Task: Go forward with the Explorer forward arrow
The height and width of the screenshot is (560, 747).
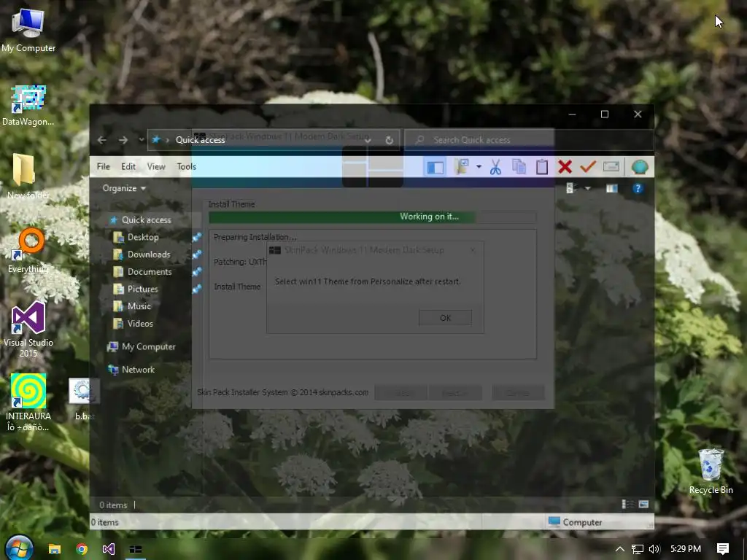Action: [123, 140]
